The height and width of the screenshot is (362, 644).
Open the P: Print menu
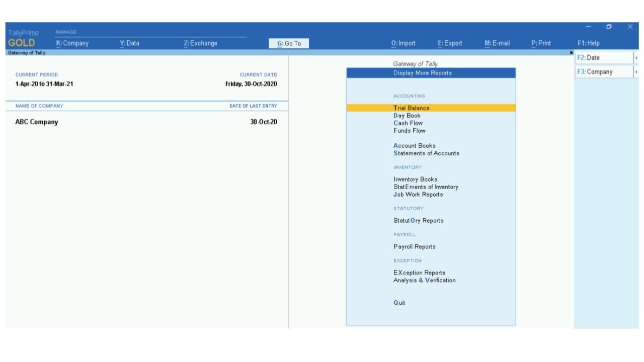pos(541,43)
